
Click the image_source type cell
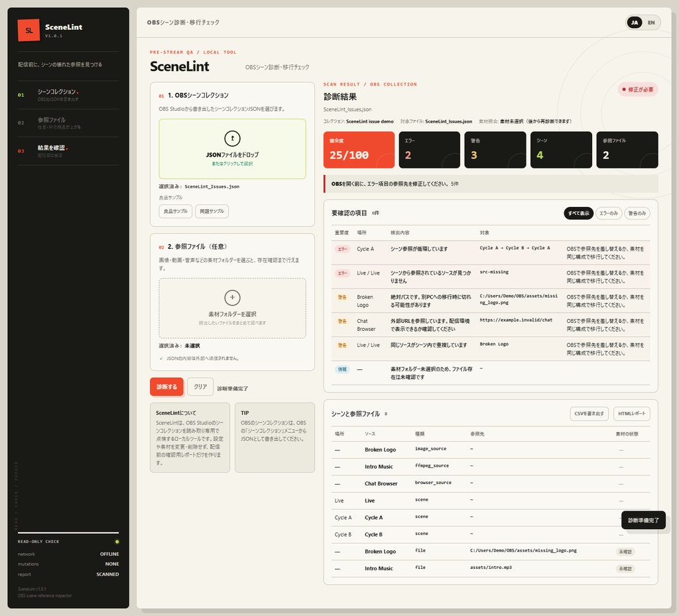(x=430, y=449)
